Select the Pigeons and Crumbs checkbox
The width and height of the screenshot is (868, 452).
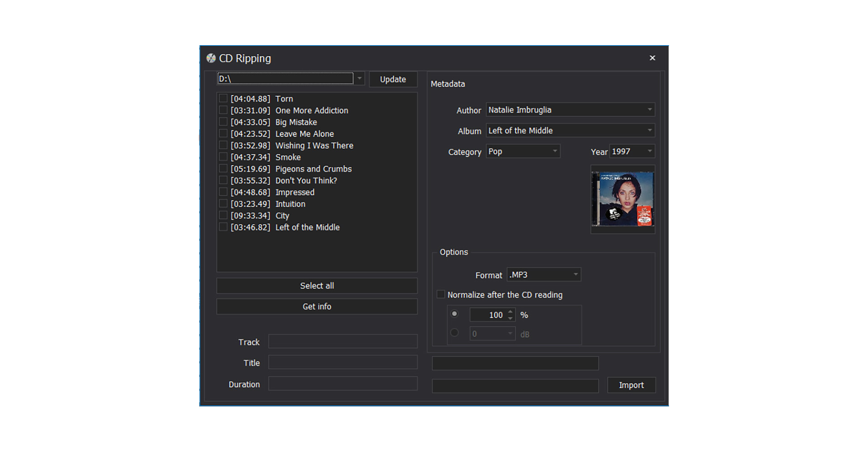tap(223, 169)
